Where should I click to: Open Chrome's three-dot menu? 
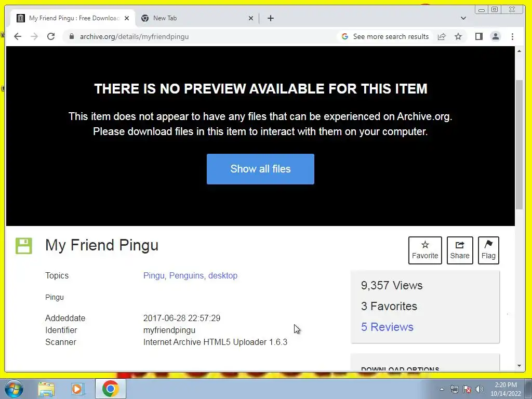point(512,37)
